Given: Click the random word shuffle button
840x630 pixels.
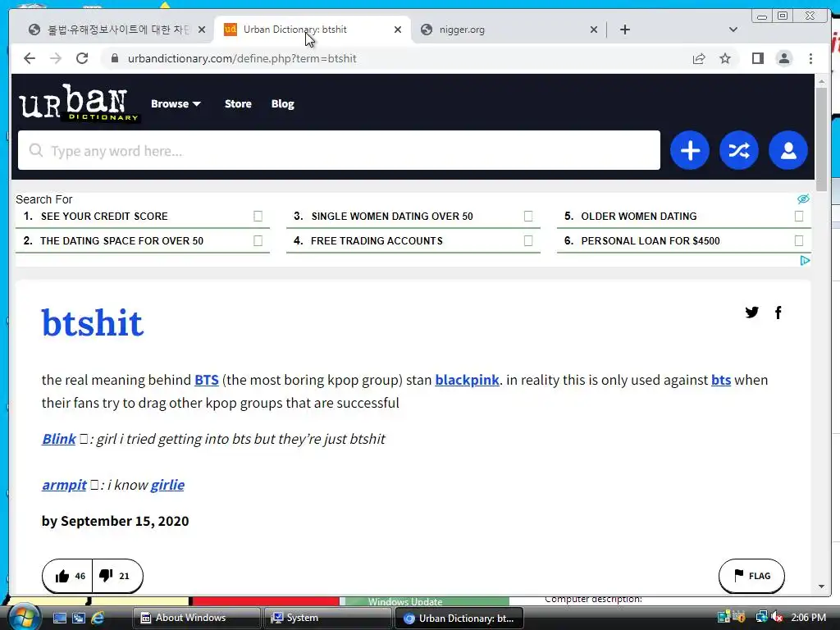Looking at the screenshot, I should [739, 151].
